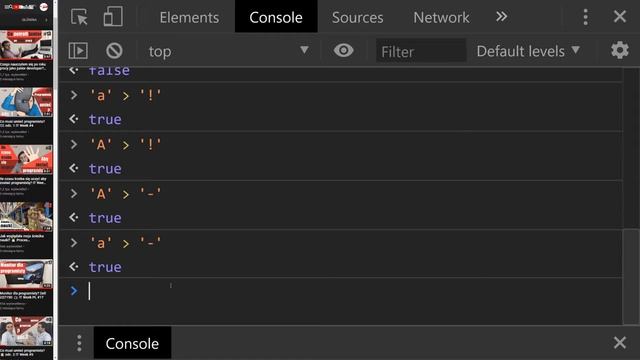Activate the inspect element picker icon
Screen dimensions: 640x360
[x=79, y=17]
